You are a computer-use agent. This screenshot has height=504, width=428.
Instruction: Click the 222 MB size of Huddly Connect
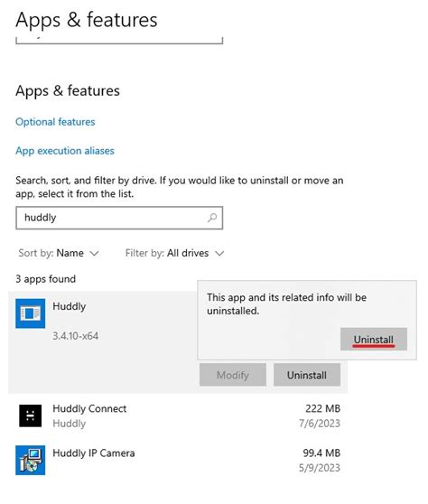(x=322, y=408)
